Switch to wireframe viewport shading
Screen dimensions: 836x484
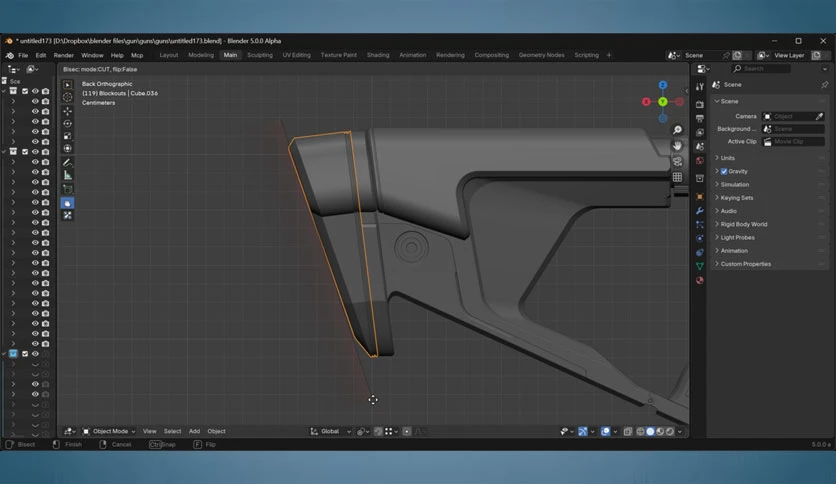(x=641, y=431)
